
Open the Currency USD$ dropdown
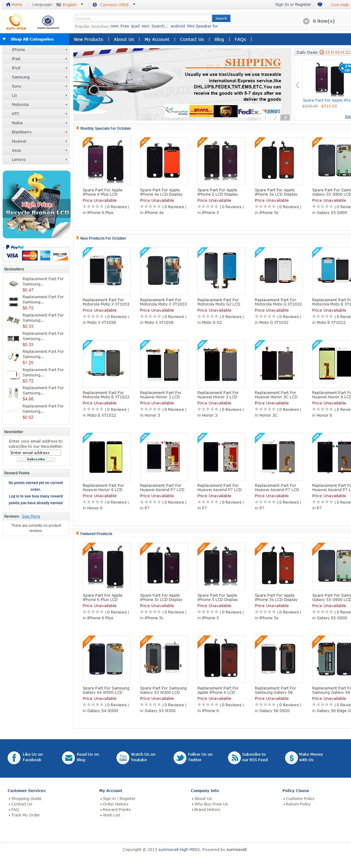[114, 5]
